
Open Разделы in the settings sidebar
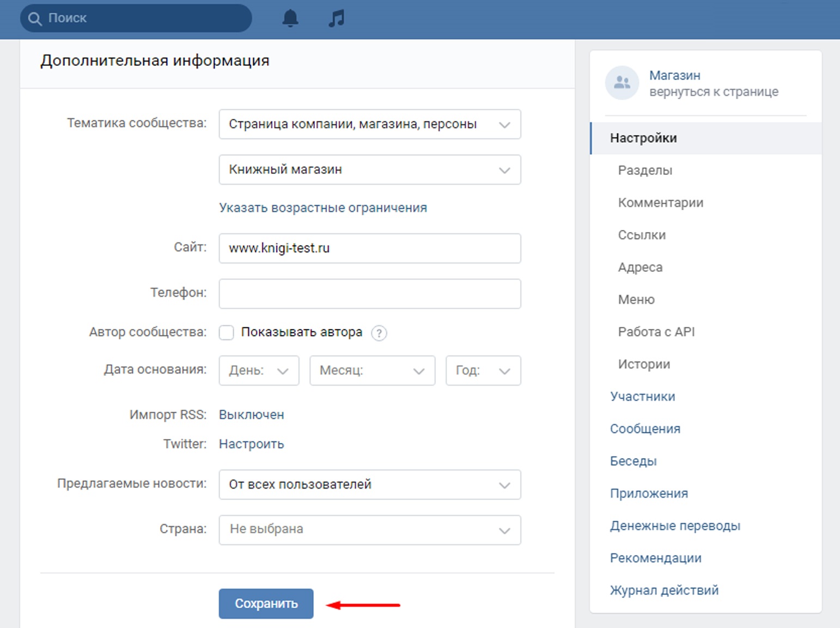point(645,170)
